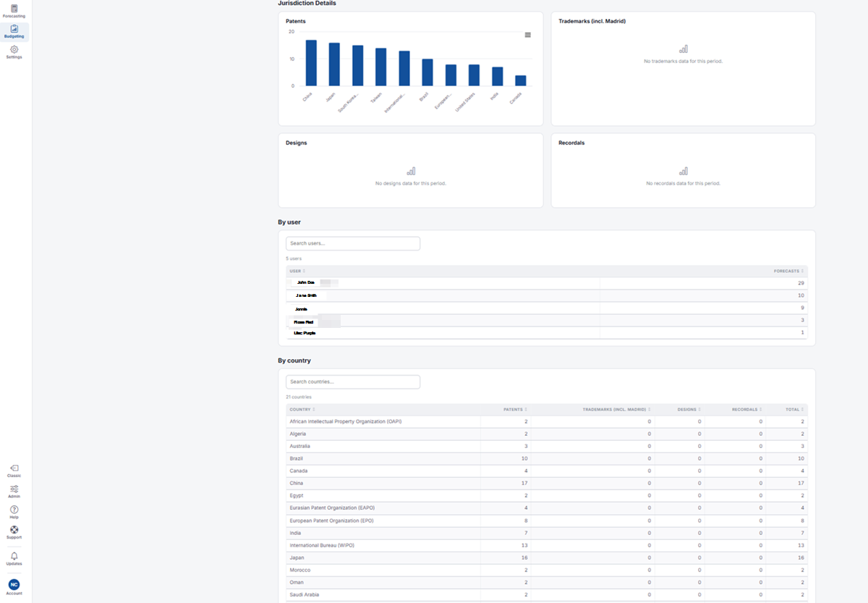Switch to Classic view
The width and height of the screenshot is (868, 603).
point(14,471)
